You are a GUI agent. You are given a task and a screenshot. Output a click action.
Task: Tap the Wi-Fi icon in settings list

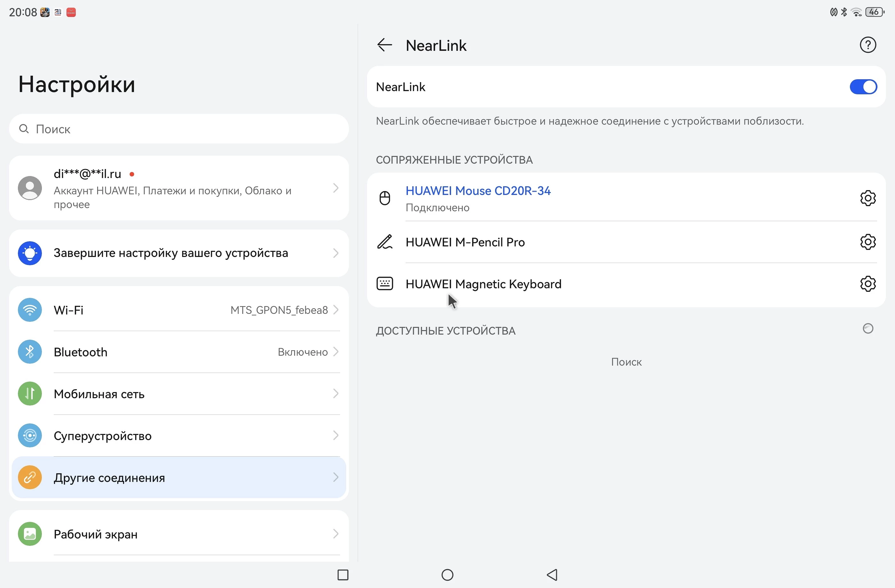pyautogui.click(x=30, y=310)
